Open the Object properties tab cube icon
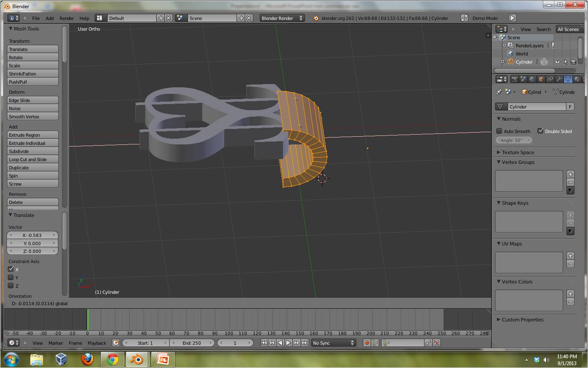Screen dimensions: 588x368 tap(541, 79)
